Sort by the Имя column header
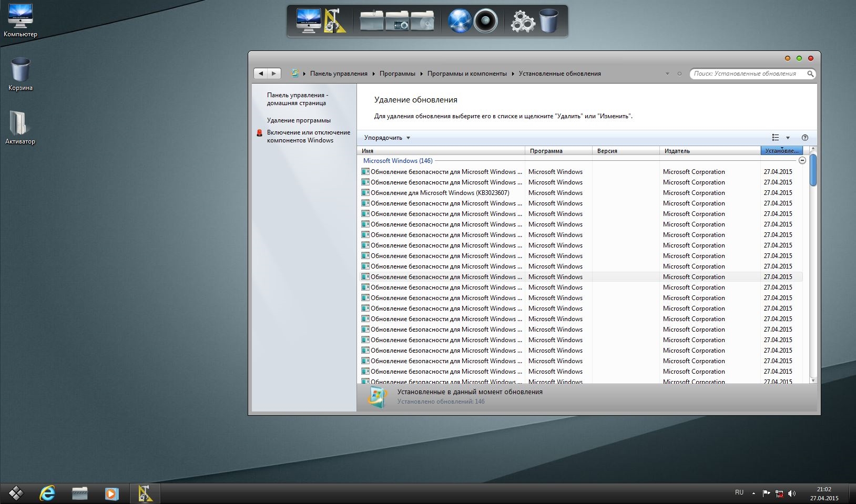The height and width of the screenshot is (504, 856). [441, 151]
